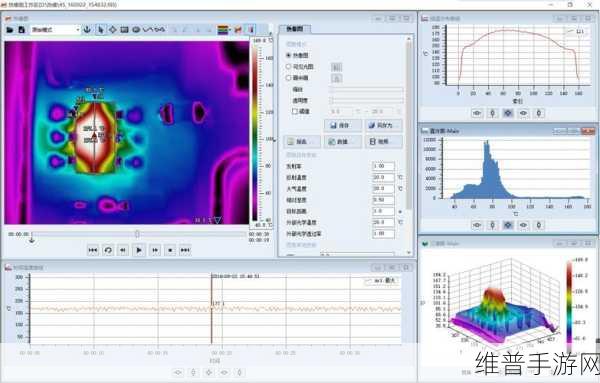
Task: Click the Save button with the disk icon
Action: (343, 125)
